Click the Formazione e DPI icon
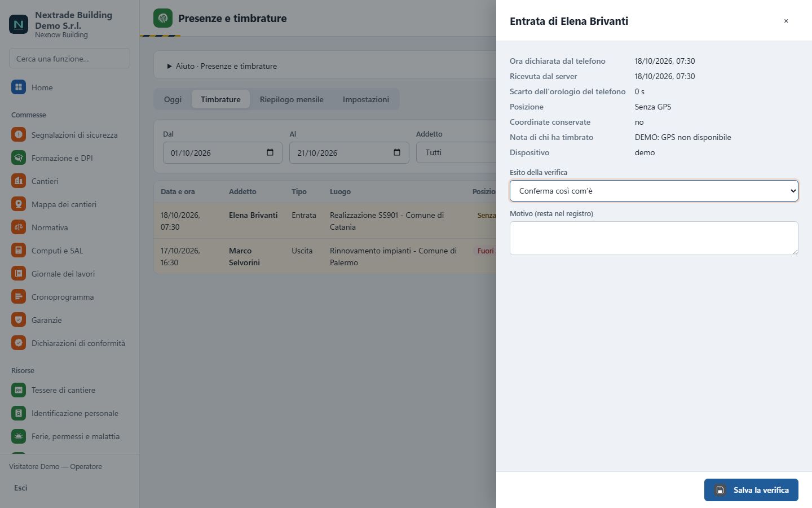The width and height of the screenshot is (812, 508). click(19, 158)
